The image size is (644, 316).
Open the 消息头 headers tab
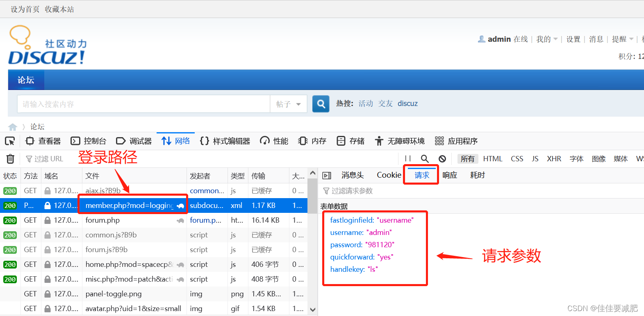pyautogui.click(x=353, y=175)
